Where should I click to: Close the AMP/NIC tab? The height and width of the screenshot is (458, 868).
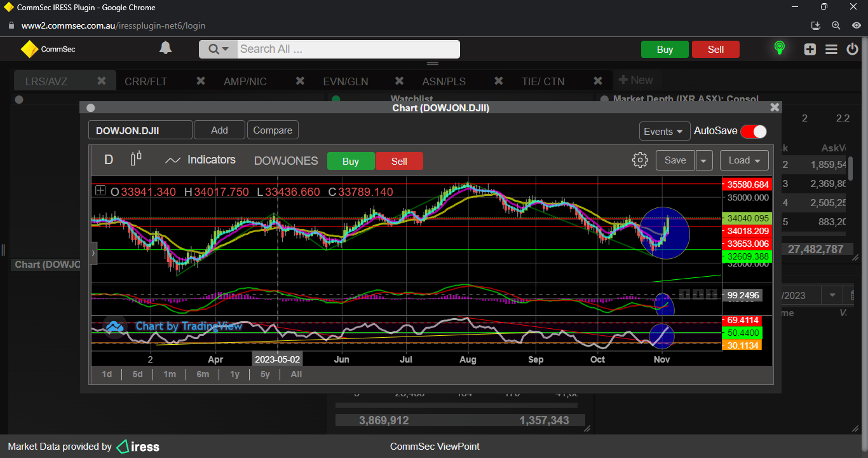(300, 81)
